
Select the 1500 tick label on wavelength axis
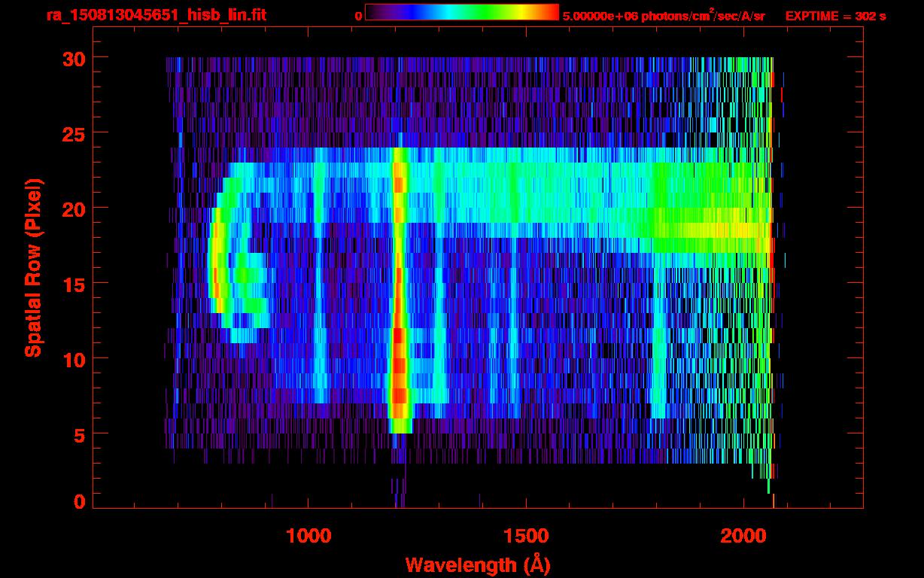(x=525, y=535)
